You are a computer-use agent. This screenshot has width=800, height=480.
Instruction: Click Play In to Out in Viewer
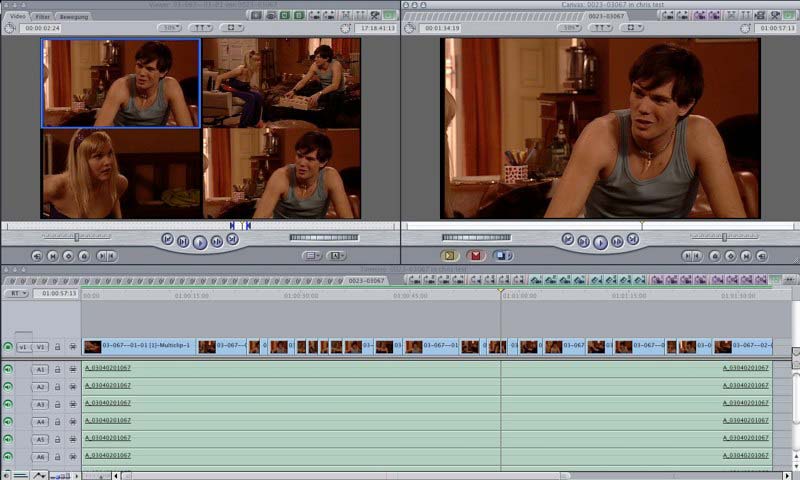[183, 241]
